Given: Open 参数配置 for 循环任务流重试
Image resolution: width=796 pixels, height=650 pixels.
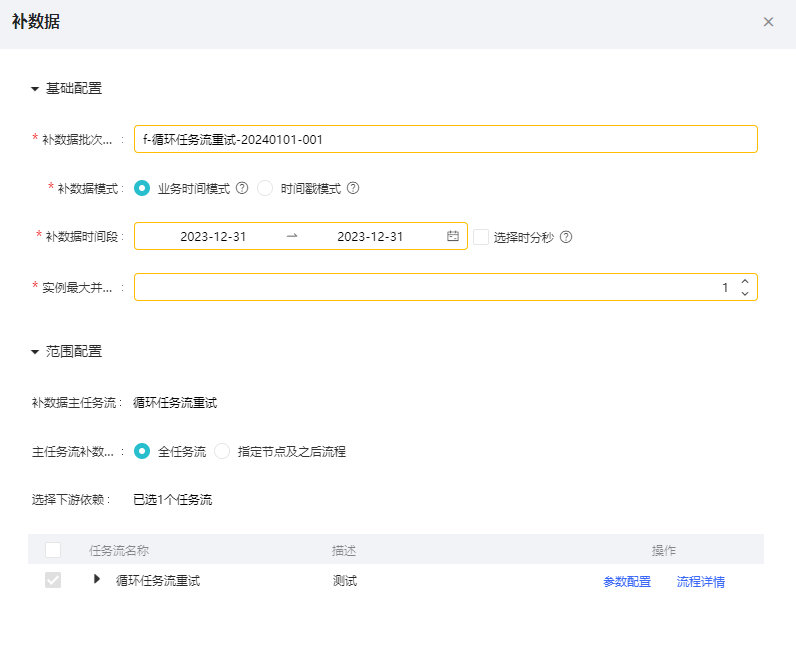Looking at the screenshot, I should point(627,582).
